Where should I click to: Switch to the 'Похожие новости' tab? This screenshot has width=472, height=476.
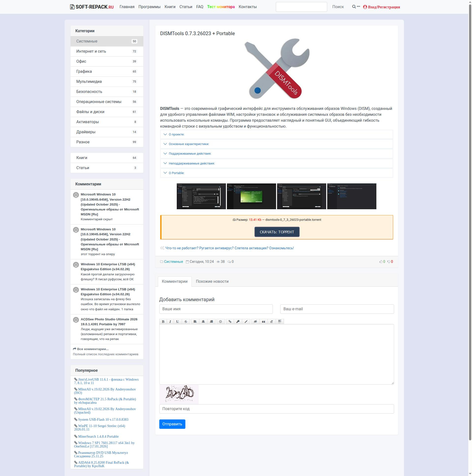click(212, 281)
